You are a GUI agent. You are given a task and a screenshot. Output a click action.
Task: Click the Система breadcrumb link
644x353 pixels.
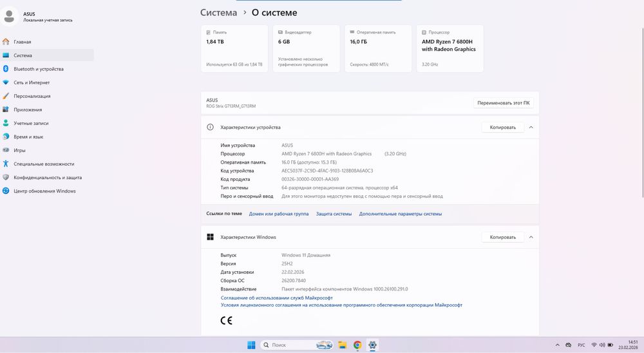coord(218,13)
